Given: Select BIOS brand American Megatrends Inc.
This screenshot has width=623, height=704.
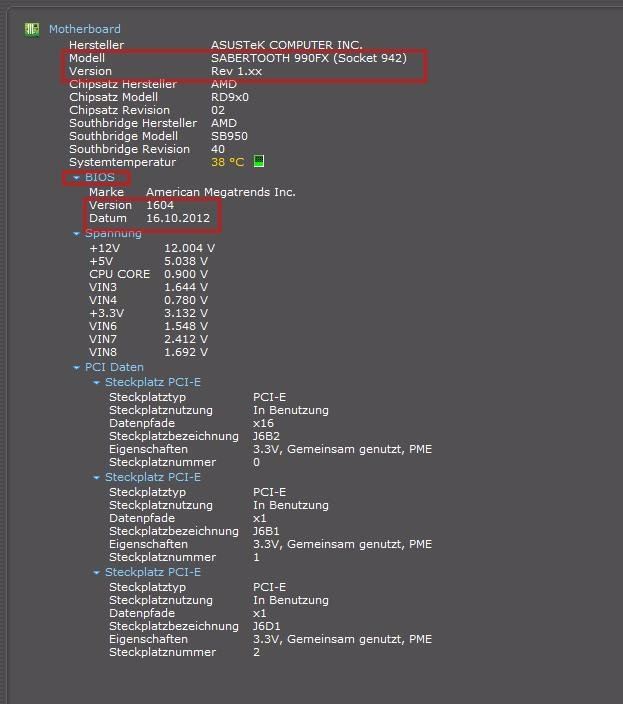Looking at the screenshot, I should tap(221, 192).
